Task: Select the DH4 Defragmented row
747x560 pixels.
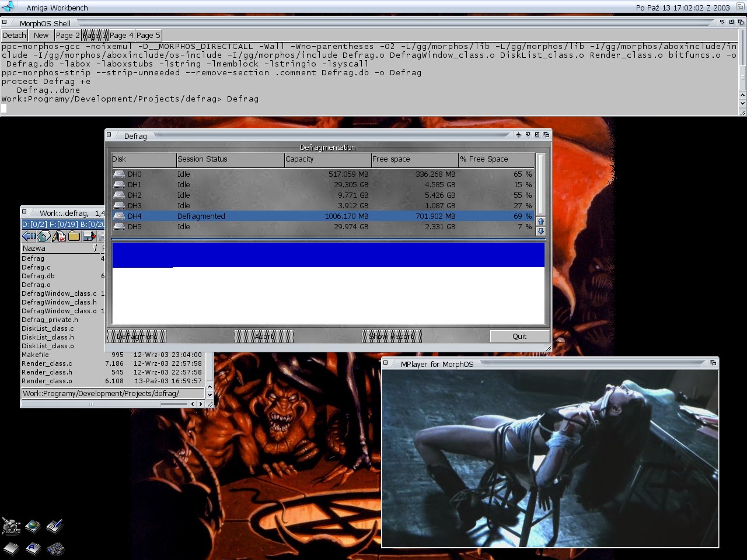Action: 323,216
